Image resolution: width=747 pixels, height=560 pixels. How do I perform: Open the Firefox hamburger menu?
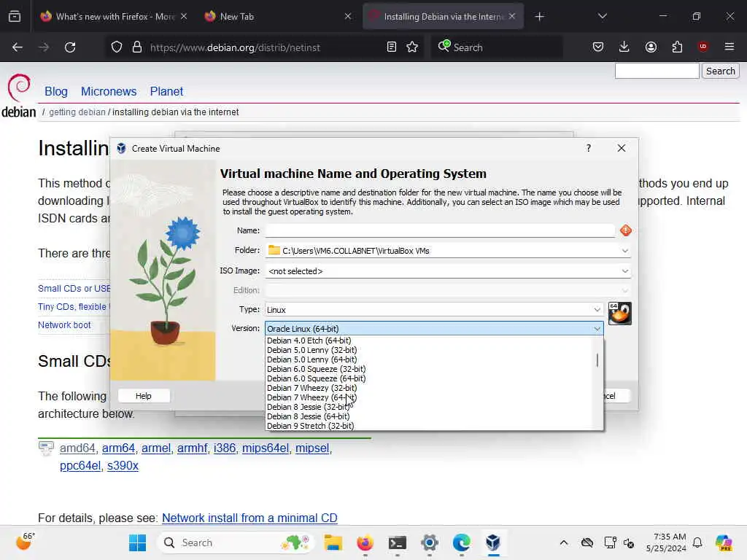tap(729, 47)
